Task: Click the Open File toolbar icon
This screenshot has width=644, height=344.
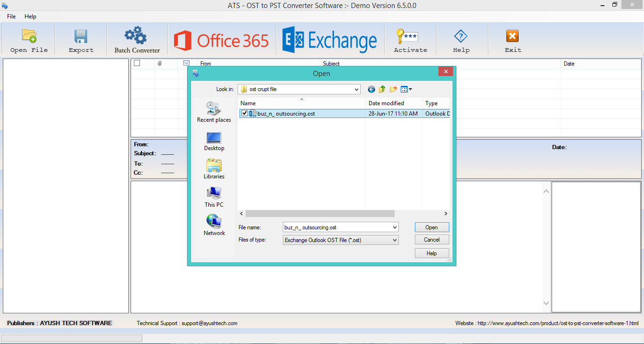Action: point(29,36)
